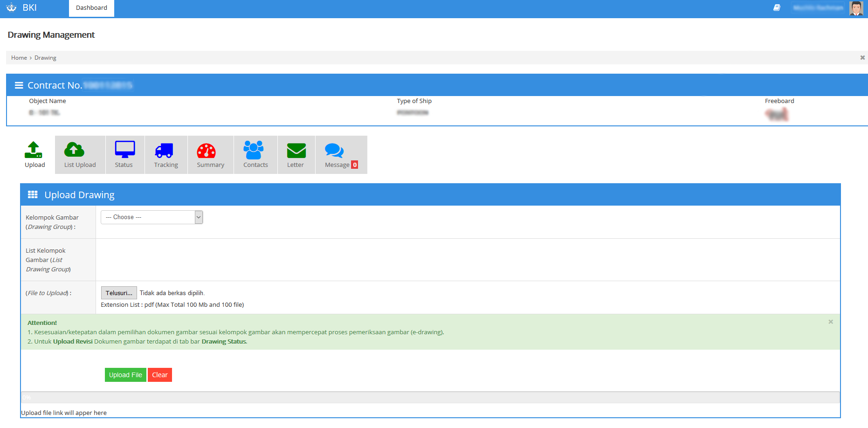
Task: Toggle the Contract No. hamburger menu
Action: [x=19, y=85]
